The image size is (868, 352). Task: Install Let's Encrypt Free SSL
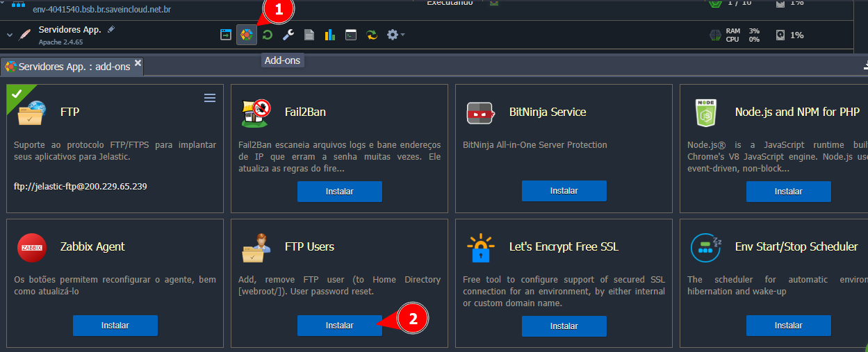pos(564,326)
